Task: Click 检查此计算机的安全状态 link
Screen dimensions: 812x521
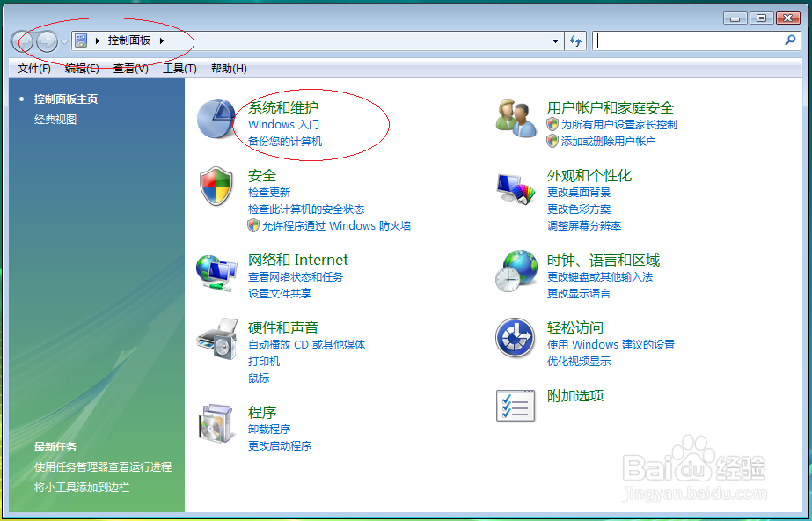Action: pos(306,209)
